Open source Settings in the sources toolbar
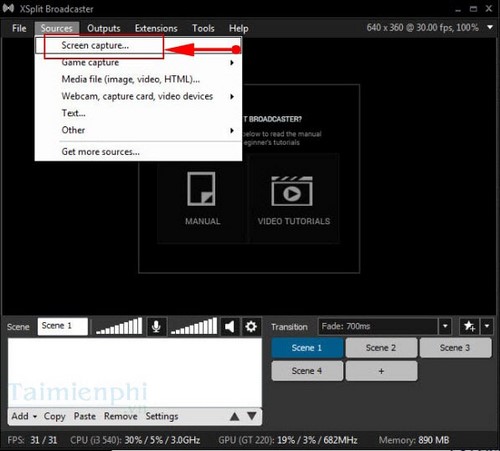Screen dimensions: 500x451 click(162, 416)
